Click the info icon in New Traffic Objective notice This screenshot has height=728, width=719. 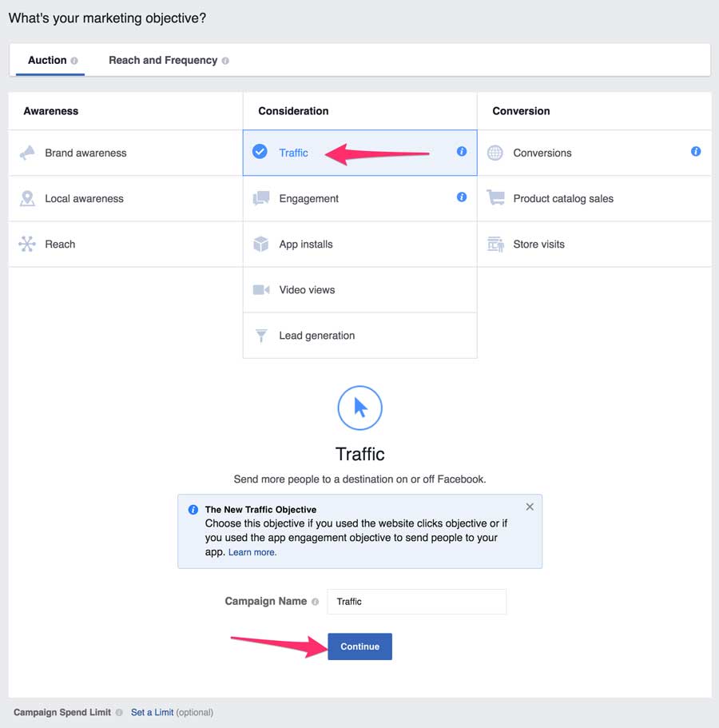(193, 510)
